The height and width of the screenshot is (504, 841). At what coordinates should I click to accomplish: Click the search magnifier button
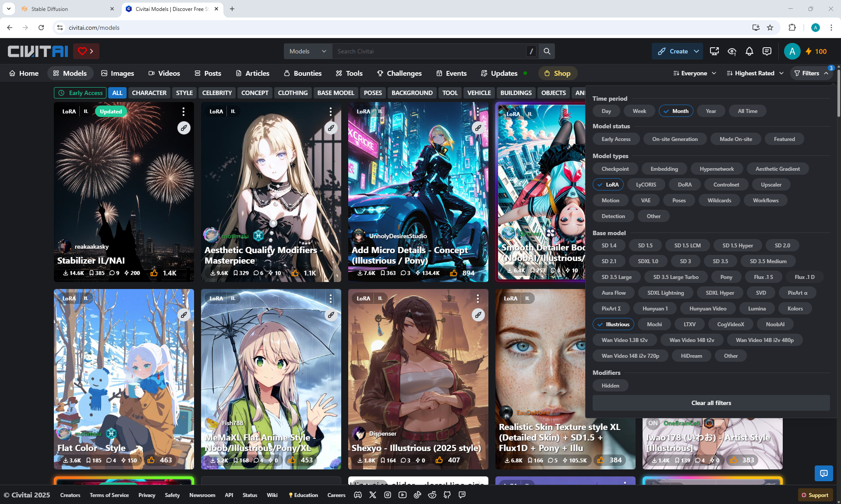pyautogui.click(x=547, y=51)
